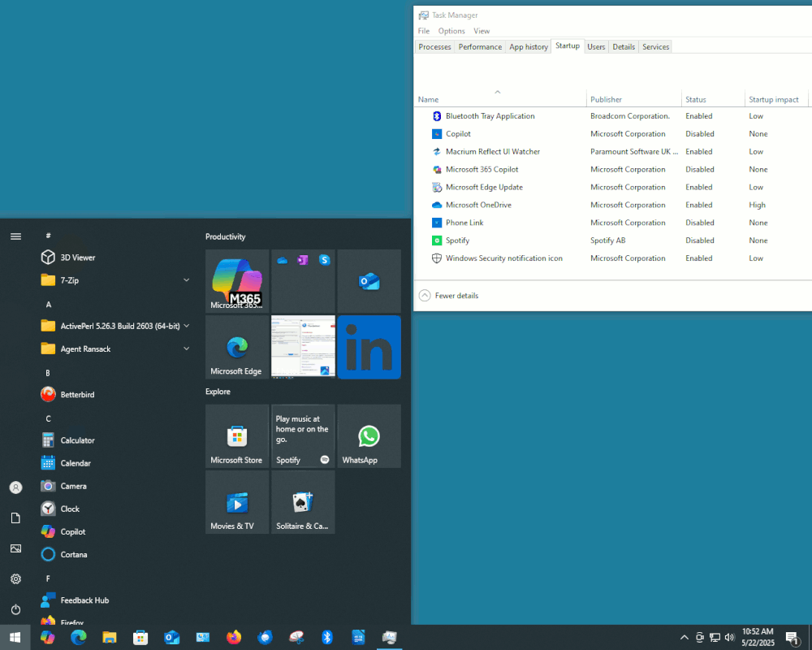
Task: Switch to the Performance tab
Action: point(480,46)
